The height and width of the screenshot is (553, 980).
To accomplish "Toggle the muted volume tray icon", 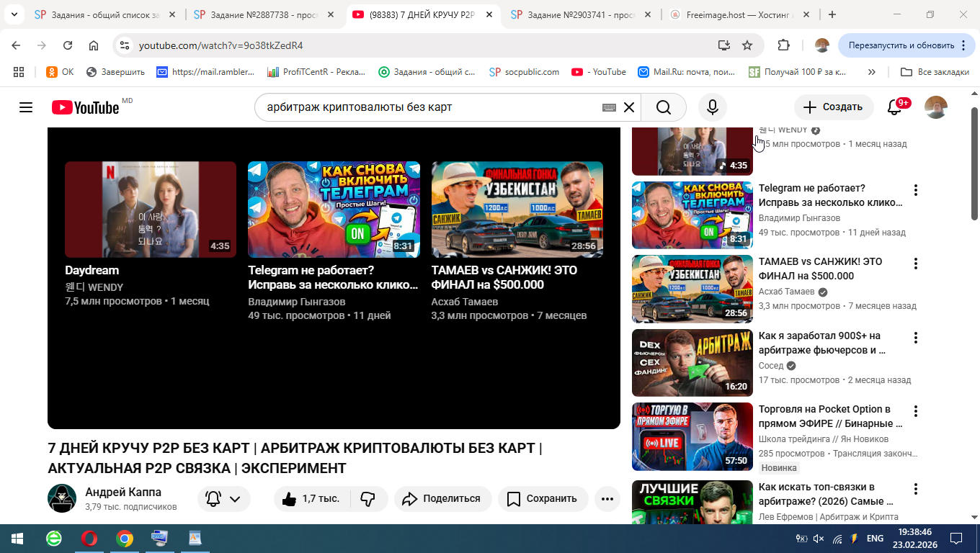I will click(x=819, y=539).
